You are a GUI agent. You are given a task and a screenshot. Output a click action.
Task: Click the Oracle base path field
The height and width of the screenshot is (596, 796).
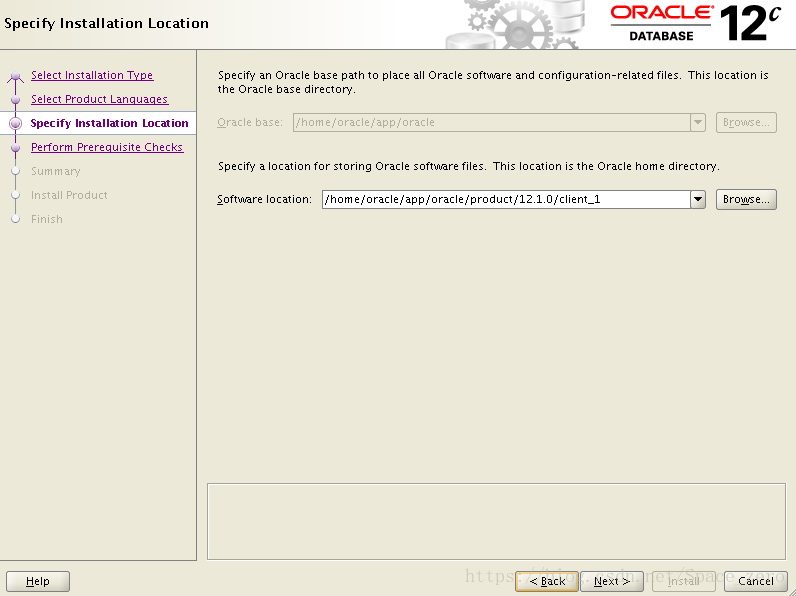tap(491, 122)
